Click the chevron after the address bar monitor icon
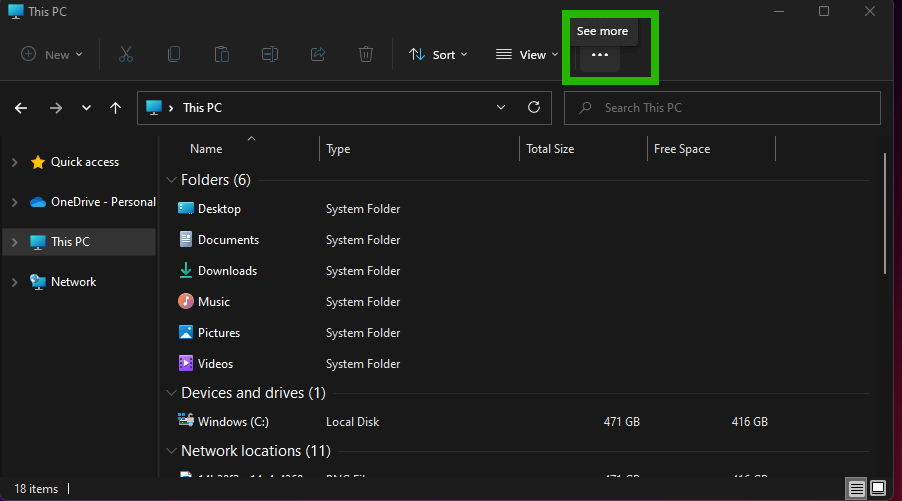 click(x=171, y=108)
